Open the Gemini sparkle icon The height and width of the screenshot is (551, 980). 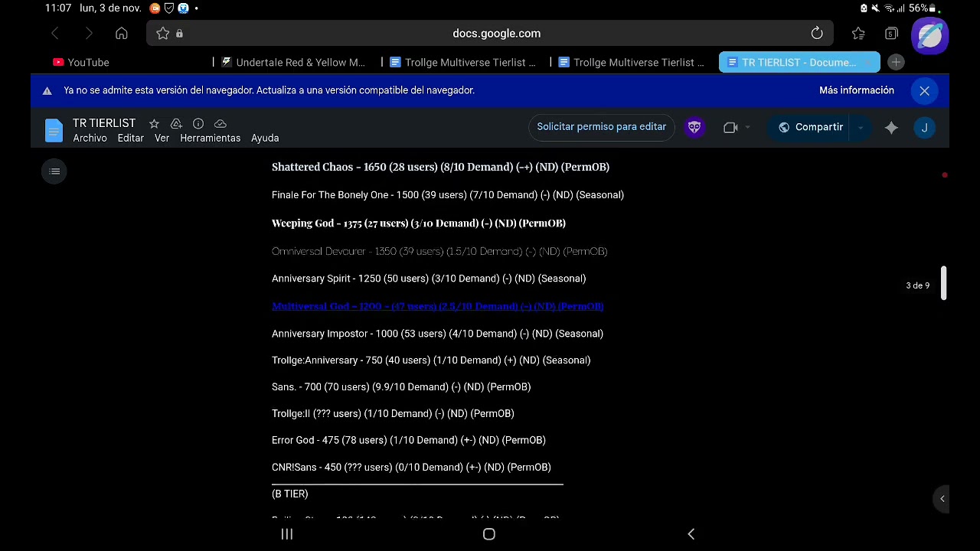click(x=891, y=128)
